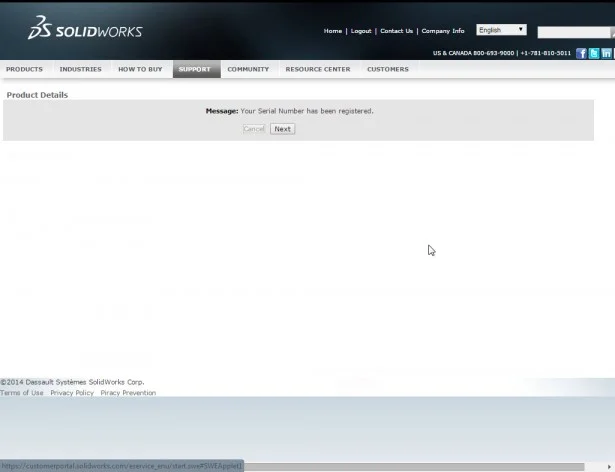Viewport: 615px width, 472px height.
Task: Open the LinkedIn social icon
Action: point(607,53)
